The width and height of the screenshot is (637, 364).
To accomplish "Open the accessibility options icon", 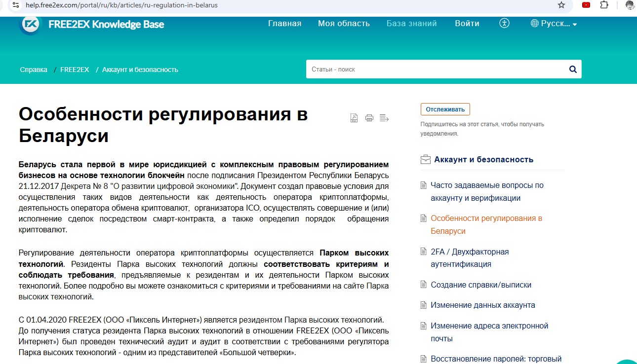I will click(504, 23).
